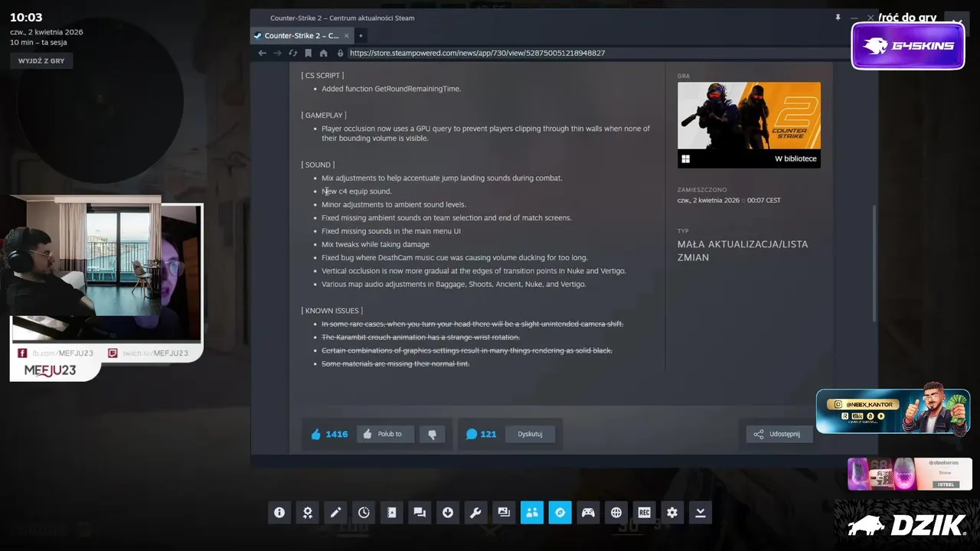Open the notes pencil icon

(x=335, y=513)
